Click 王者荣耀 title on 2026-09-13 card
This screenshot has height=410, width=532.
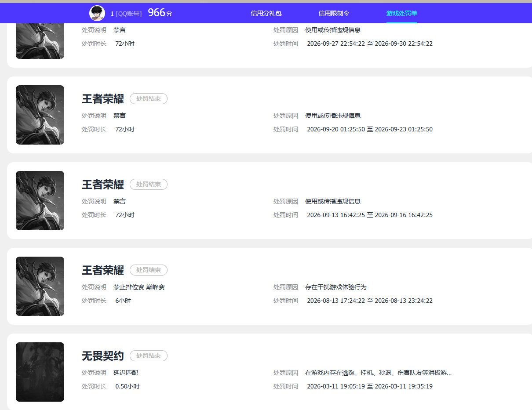pos(103,185)
